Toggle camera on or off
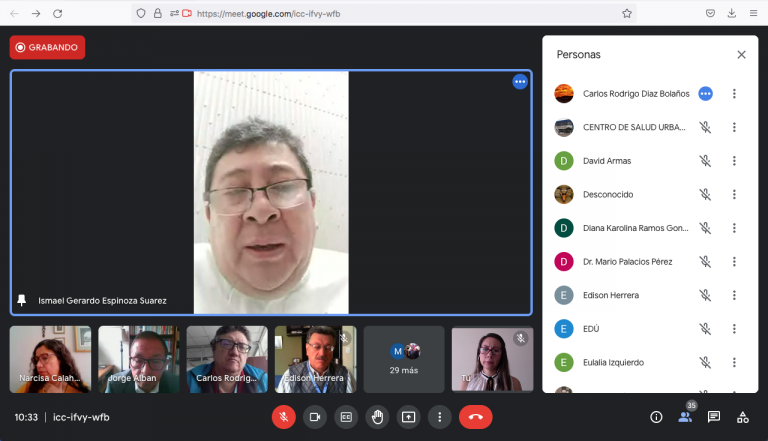 point(315,417)
